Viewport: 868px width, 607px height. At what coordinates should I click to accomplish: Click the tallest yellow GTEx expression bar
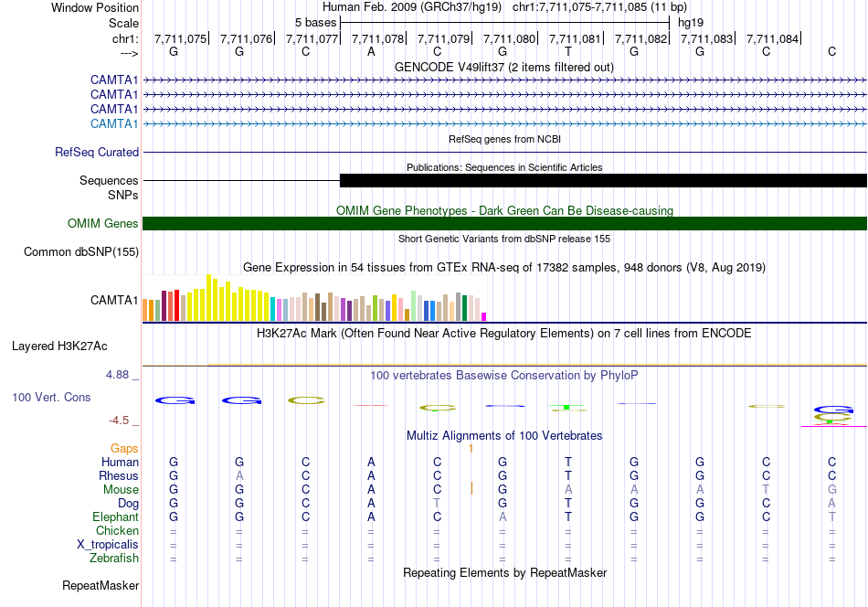coord(208,298)
